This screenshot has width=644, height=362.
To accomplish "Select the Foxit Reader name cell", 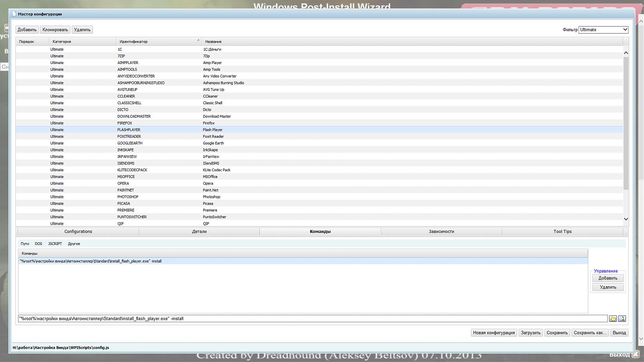I will click(x=213, y=137).
